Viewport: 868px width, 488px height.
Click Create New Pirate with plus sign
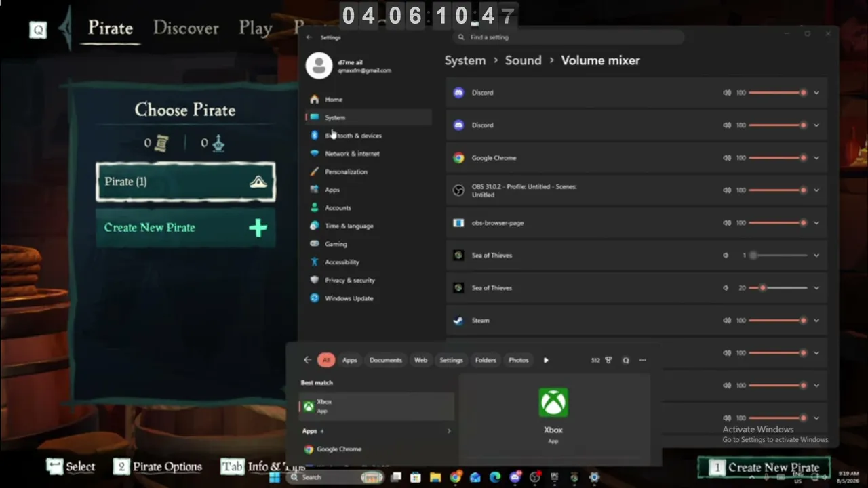coord(186,228)
